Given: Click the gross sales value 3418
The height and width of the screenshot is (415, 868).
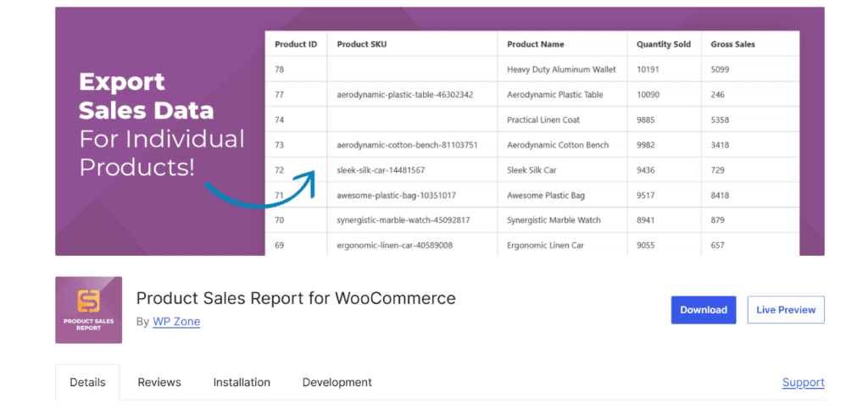Looking at the screenshot, I should (720, 145).
